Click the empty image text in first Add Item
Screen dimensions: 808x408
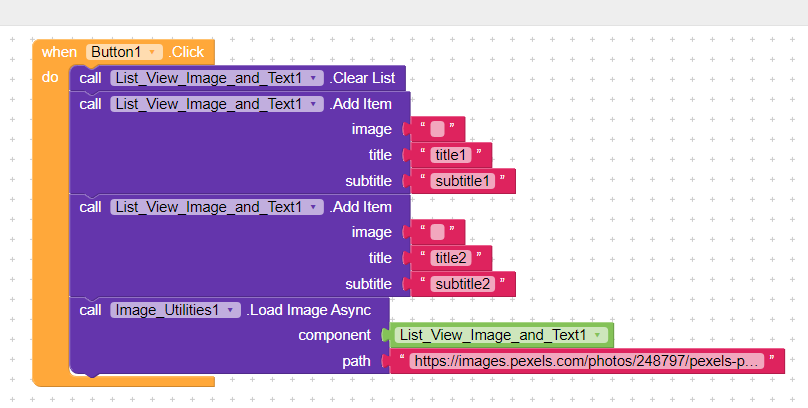[437, 129]
